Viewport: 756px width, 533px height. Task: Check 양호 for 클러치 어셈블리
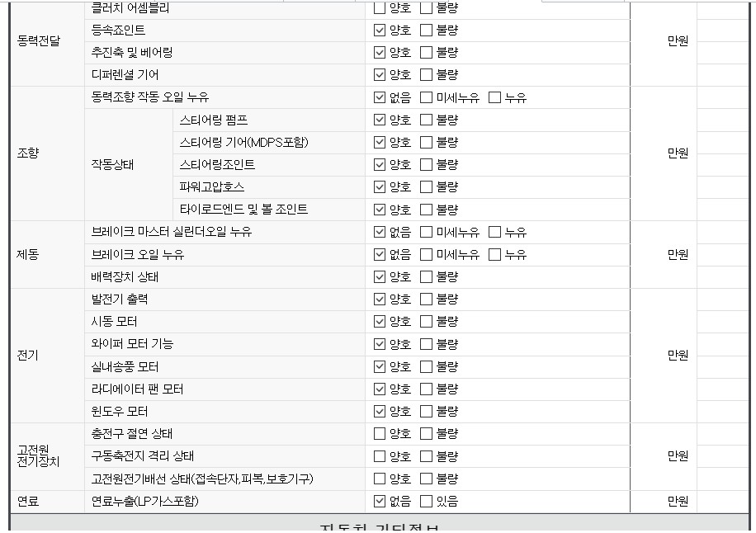[x=380, y=8]
